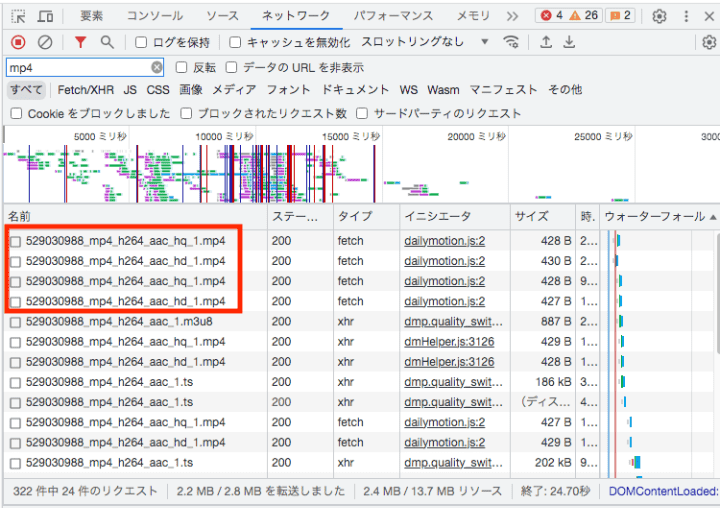The width and height of the screenshot is (720, 508).
Task: Filter by Wasm type
Action: 443,90
